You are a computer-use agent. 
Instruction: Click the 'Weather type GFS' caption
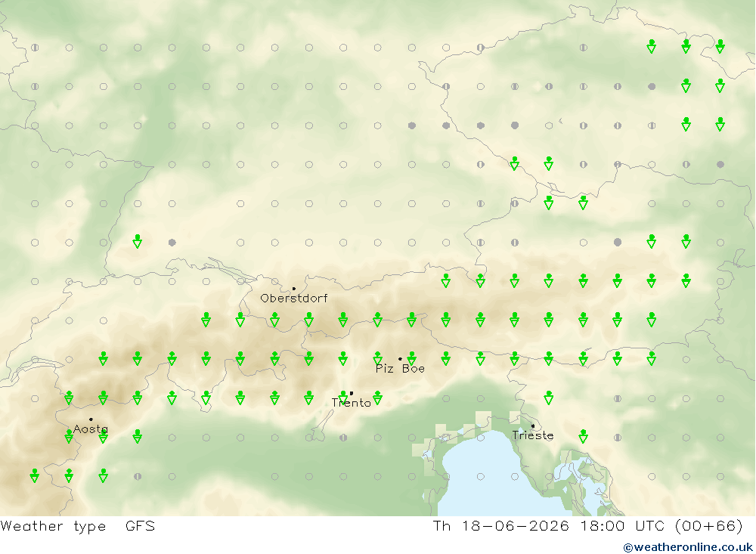click(x=78, y=526)
